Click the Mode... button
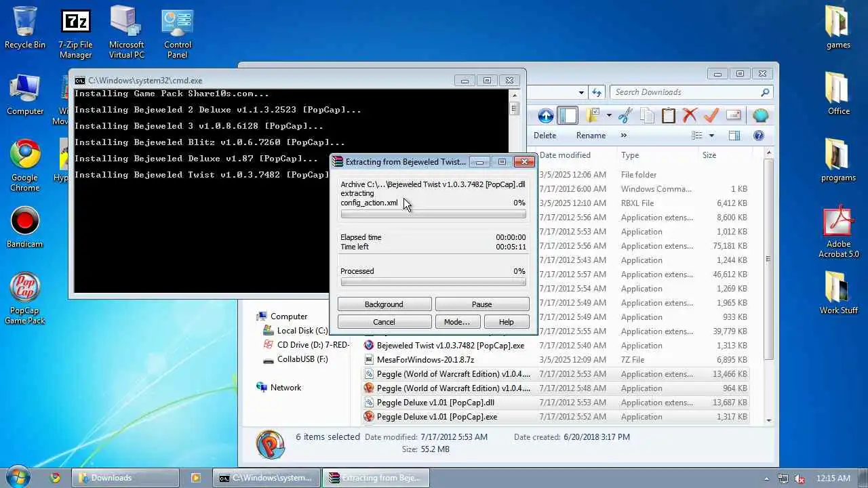Viewport: 868px width, 488px height. 456,322
